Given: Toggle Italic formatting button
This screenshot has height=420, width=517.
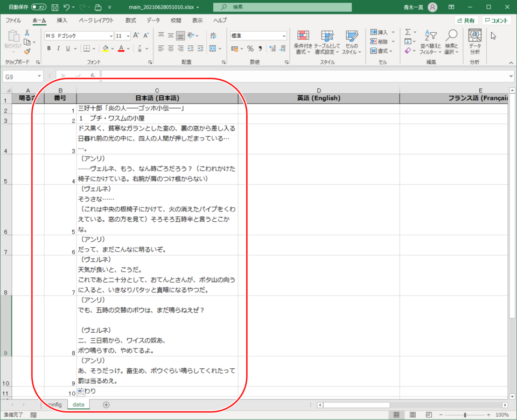Looking at the screenshot, I should coord(58,48).
